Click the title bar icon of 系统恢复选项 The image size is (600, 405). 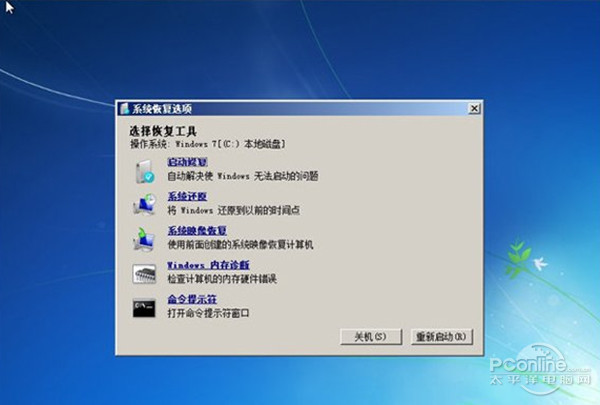tap(124, 109)
